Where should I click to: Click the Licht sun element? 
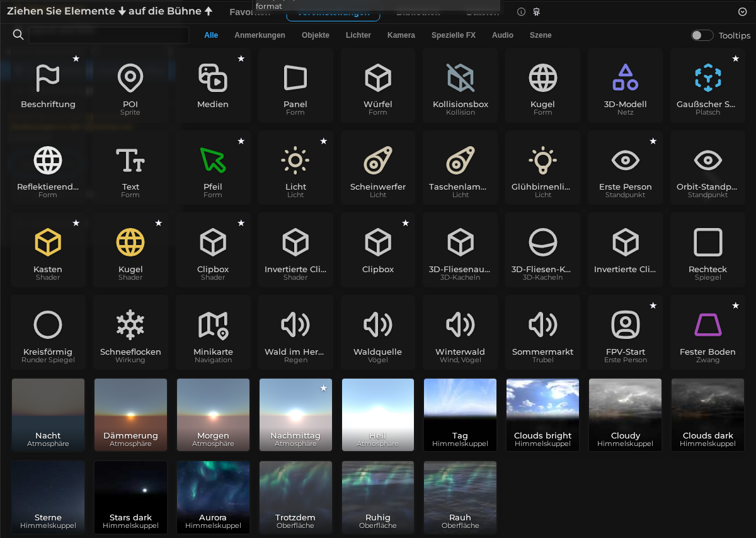click(295, 168)
